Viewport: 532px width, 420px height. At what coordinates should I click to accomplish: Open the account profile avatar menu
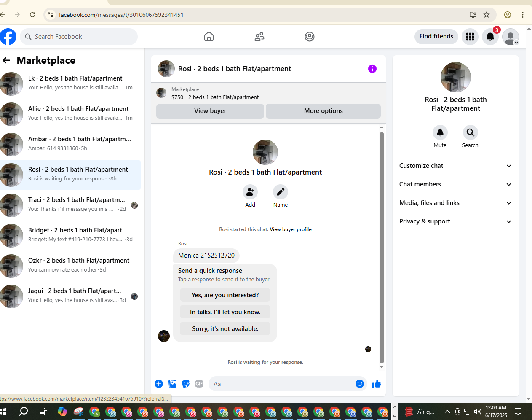(511, 37)
